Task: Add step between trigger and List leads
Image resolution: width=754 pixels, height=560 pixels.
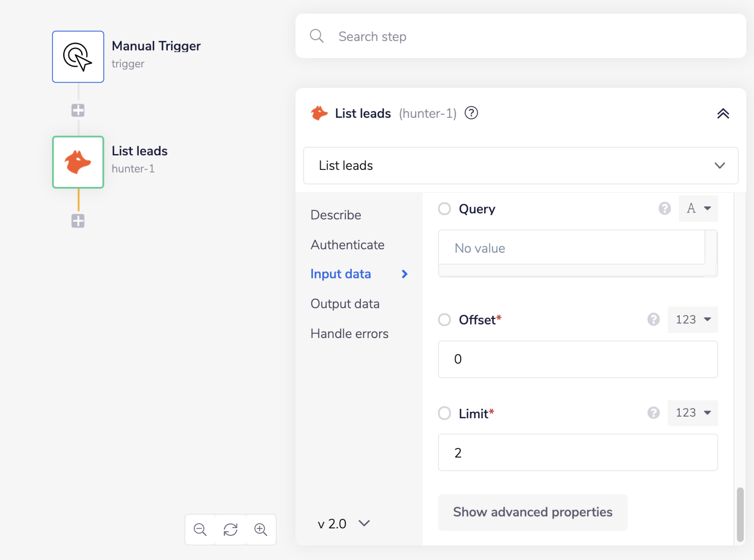Action: pyautogui.click(x=78, y=110)
